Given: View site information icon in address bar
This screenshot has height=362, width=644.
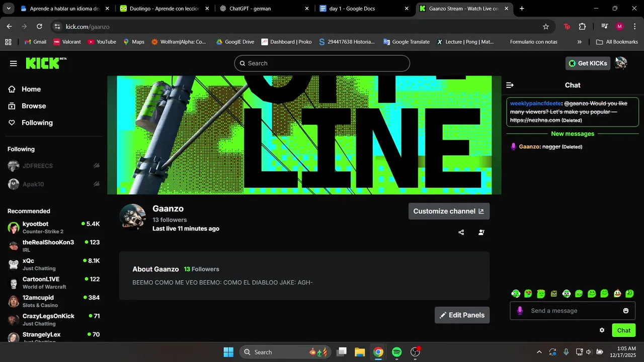Looking at the screenshot, I should point(57,27).
